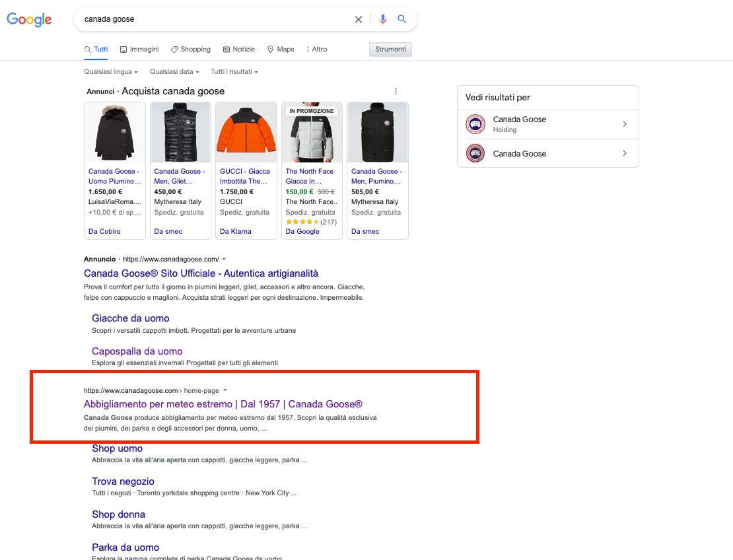Open the black parka product image for 1.650,00 €
Viewport: 733px width, 560px height.
(114, 132)
